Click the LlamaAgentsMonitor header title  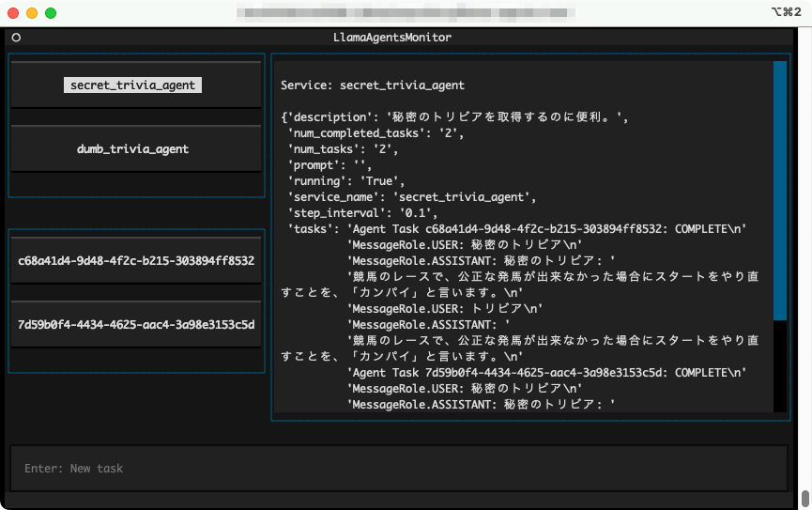(x=392, y=38)
